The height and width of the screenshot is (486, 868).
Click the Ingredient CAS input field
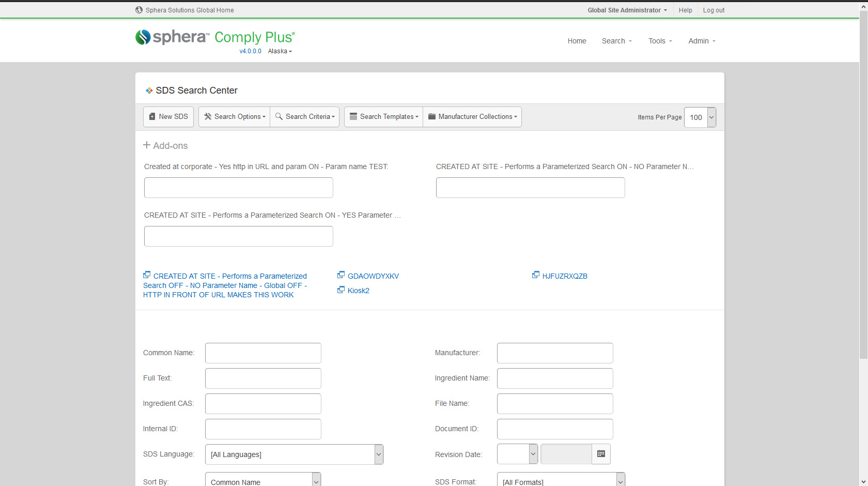263,404
